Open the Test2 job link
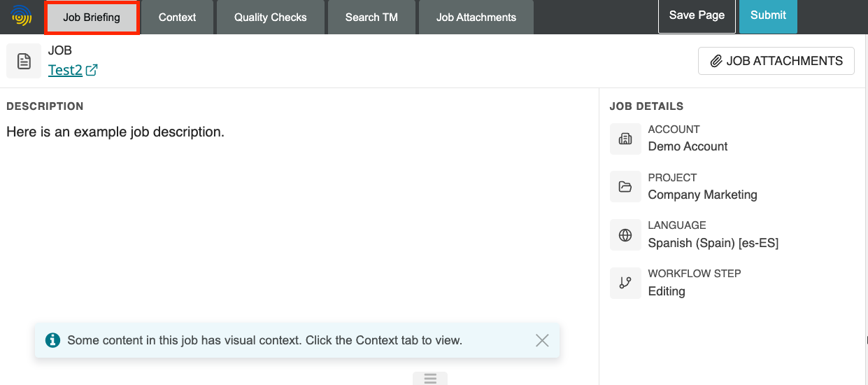Image resolution: width=868 pixels, height=385 pixels. 65,70
